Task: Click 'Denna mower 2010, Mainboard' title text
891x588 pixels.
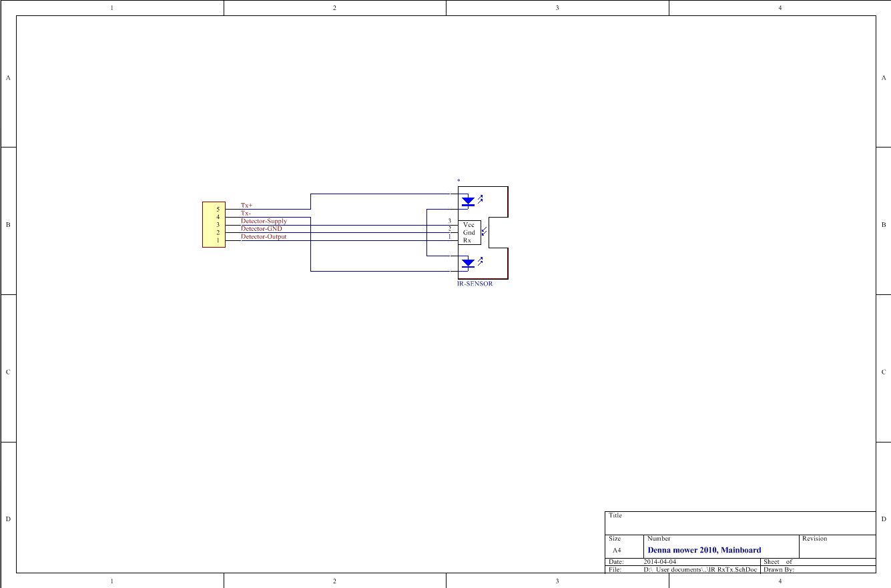Action: point(704,550)
